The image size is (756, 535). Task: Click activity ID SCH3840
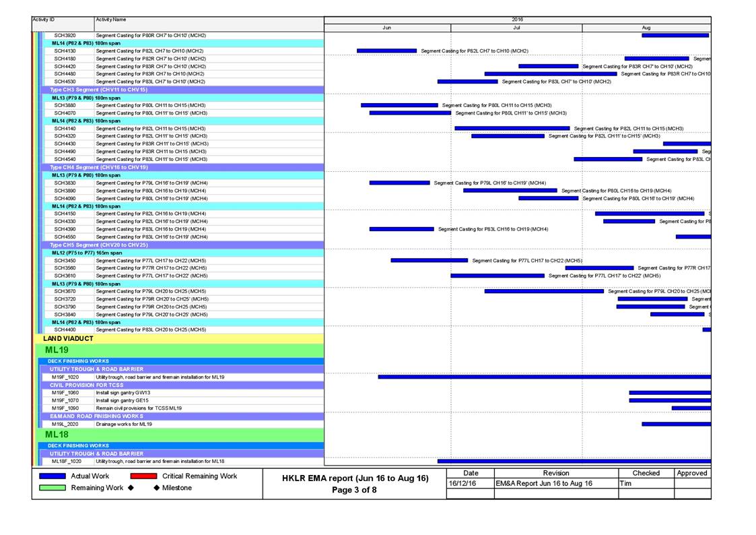[x=65, y=315]
